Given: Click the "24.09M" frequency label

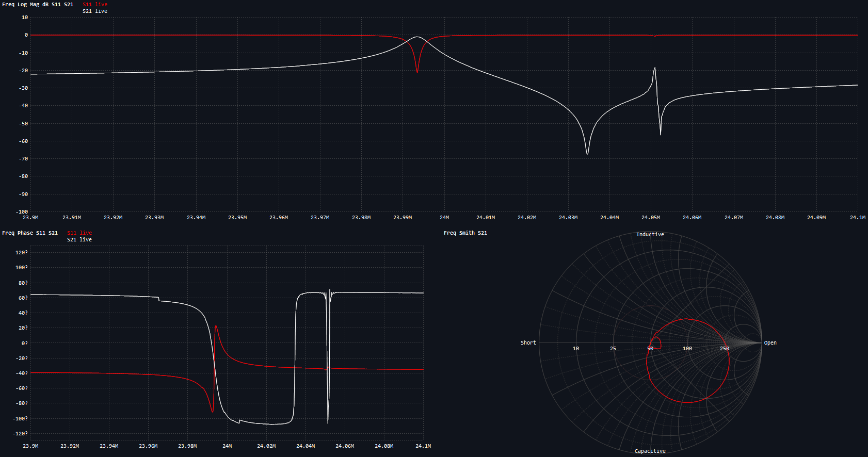Looking at the screenshot, I should pyautogui.click(x=816, y=217).
